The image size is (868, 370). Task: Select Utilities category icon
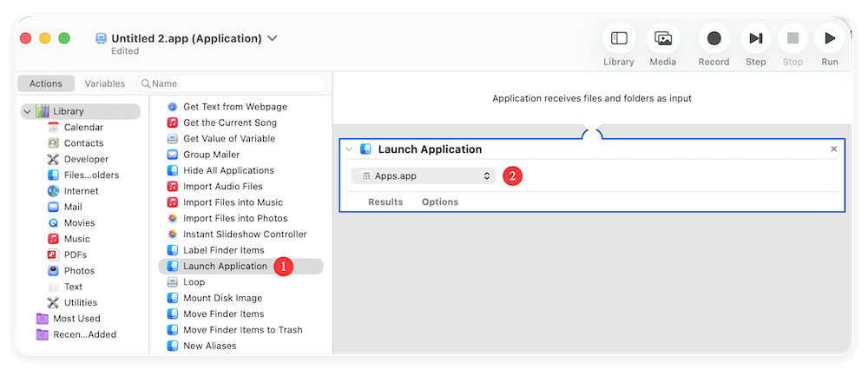[x=53, y=302]
